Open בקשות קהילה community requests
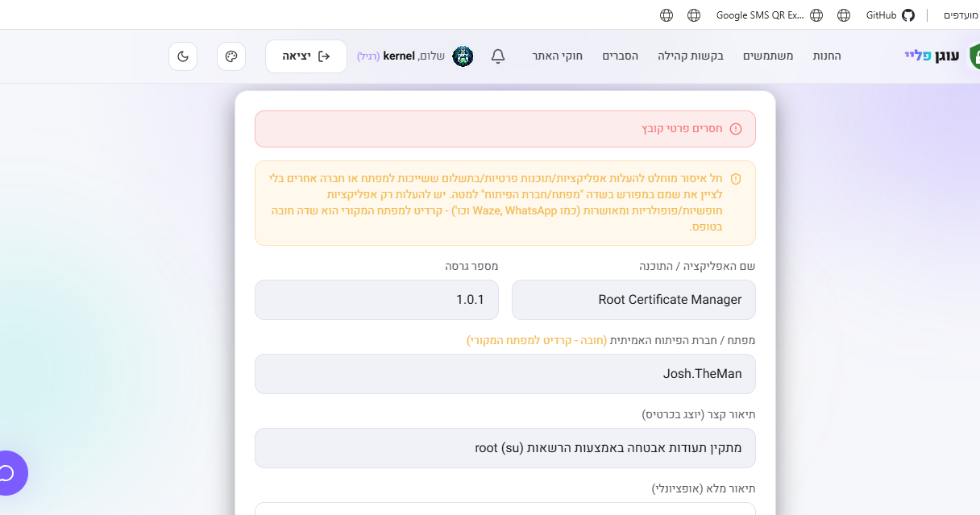 [691, 56]
